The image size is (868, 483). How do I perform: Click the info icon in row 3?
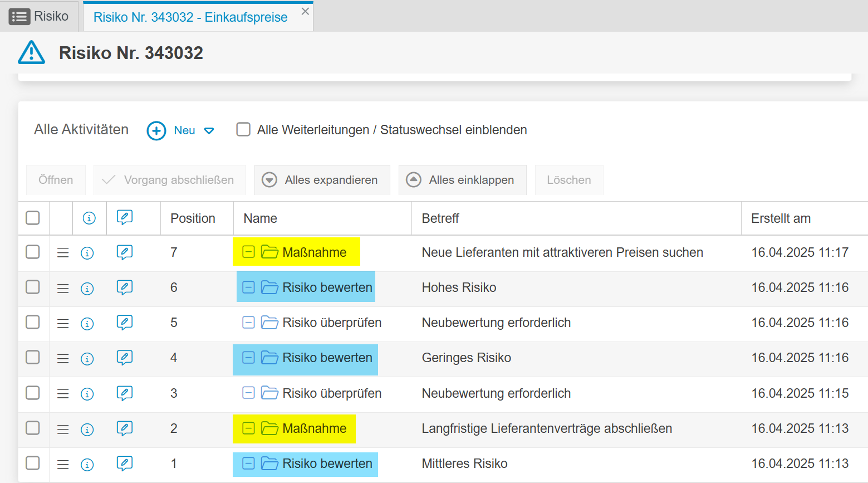point(87,394)
